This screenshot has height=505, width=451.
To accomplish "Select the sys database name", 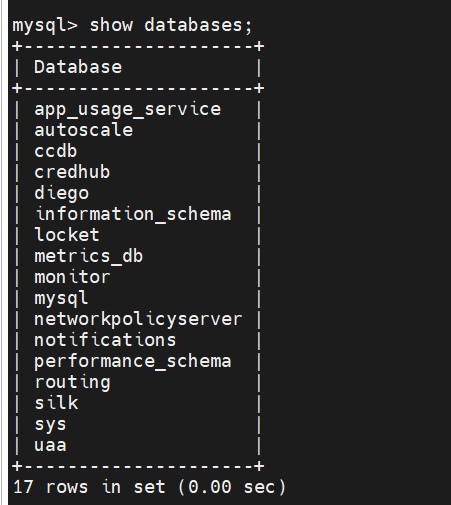I will 50,425.
